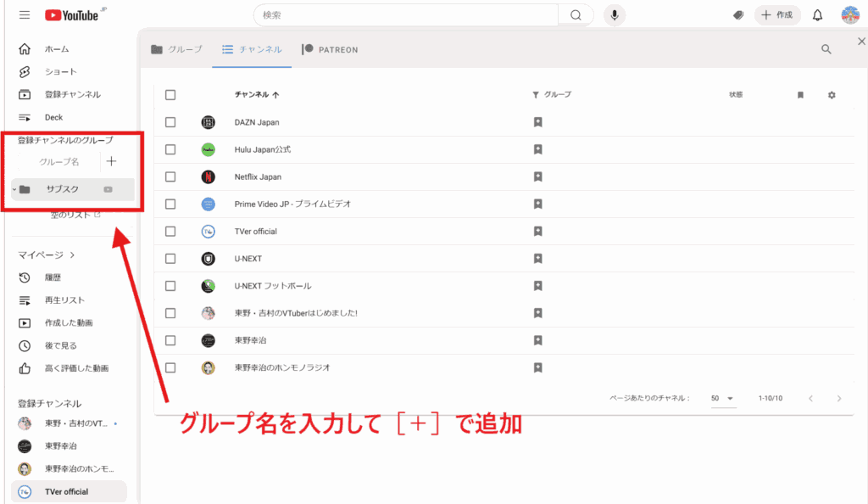Go to the previous page arrow
This screenshot has height=504, width=868.
click(810, 398)
